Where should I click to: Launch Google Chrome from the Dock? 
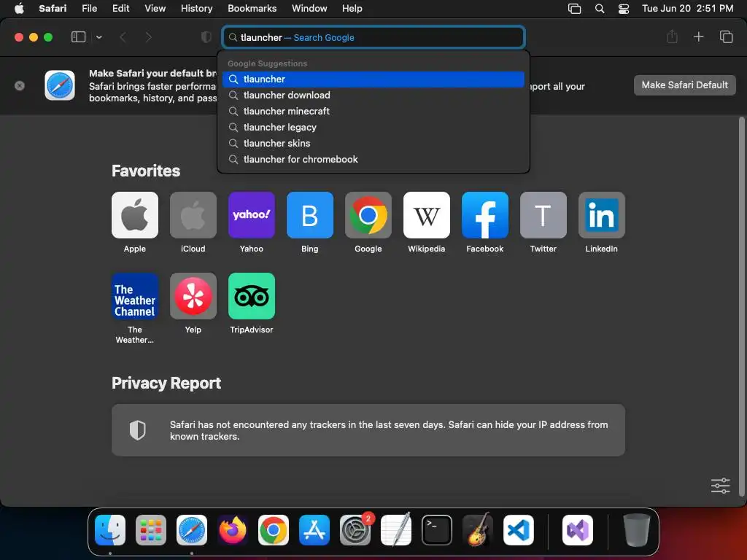[274, 530]
